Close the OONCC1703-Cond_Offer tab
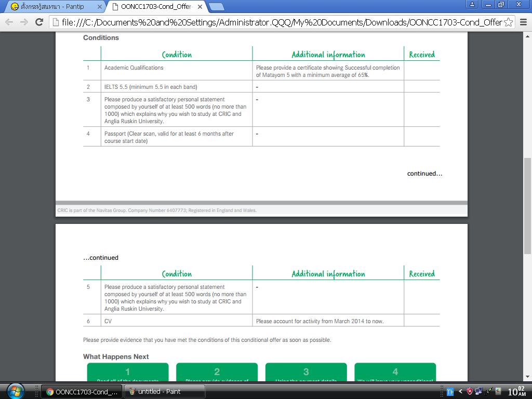This screenshot has height=399, width=532. (200, 6)
